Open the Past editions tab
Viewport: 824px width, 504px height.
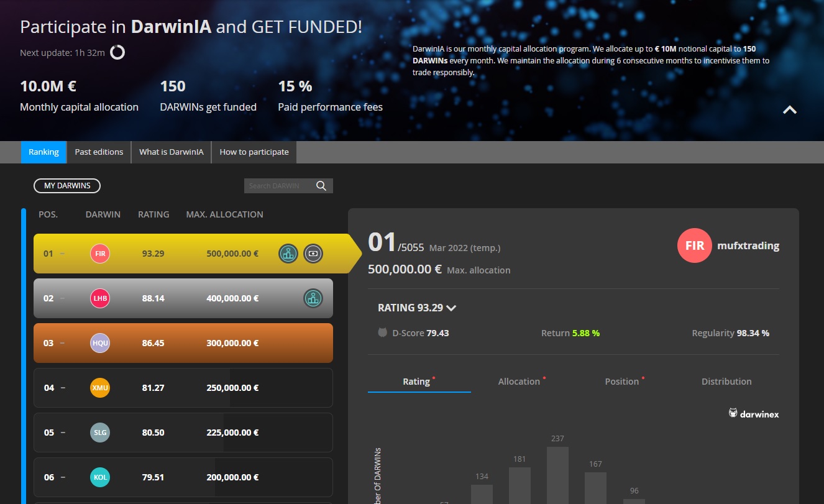pos(99,152)
